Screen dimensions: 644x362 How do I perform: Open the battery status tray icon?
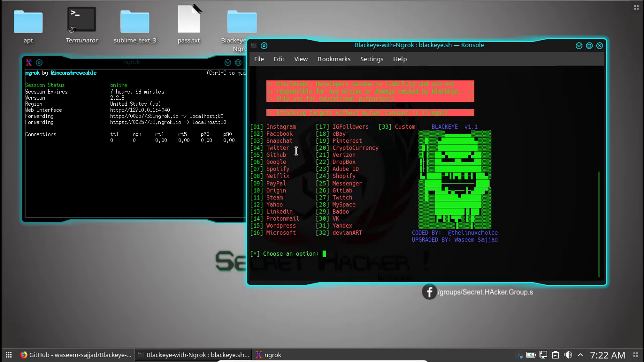pos(531,355)
